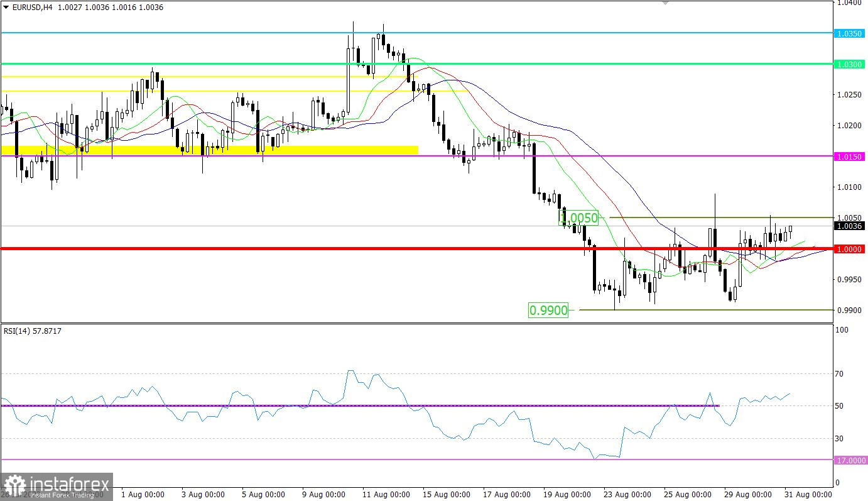Select the red 1.0000 price label
The height and width of the screenshot is (501, 868).
(850, 249)
